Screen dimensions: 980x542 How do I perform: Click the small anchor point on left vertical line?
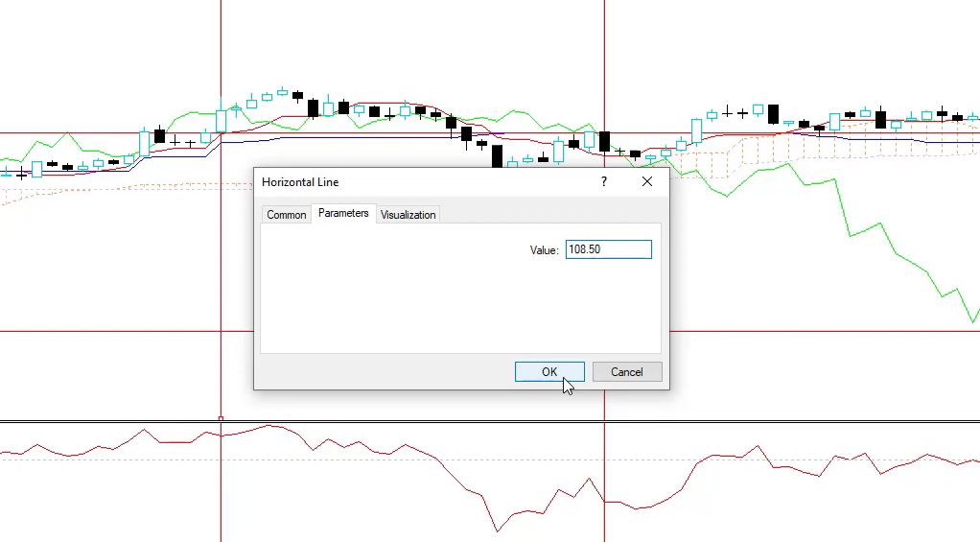pyautogui.click(x=222, y=418)
